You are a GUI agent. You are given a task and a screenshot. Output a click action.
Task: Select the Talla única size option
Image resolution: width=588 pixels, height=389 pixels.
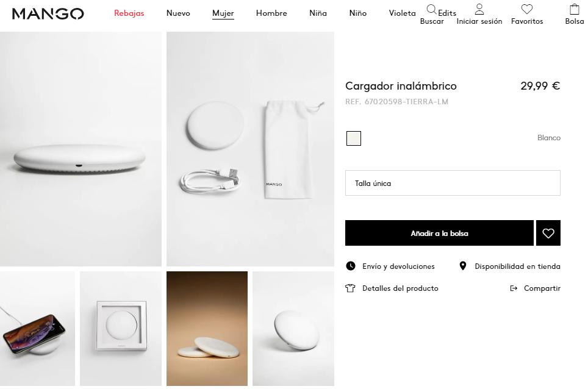tap(453, 183)
